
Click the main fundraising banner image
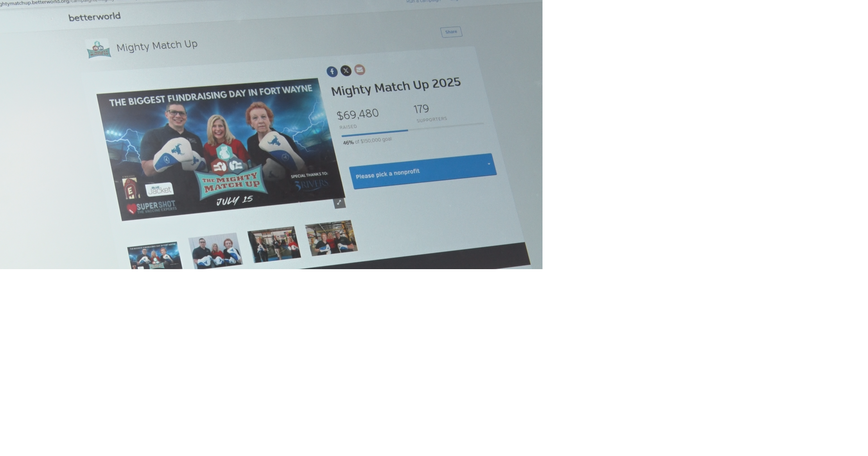[x=221, y=149]
